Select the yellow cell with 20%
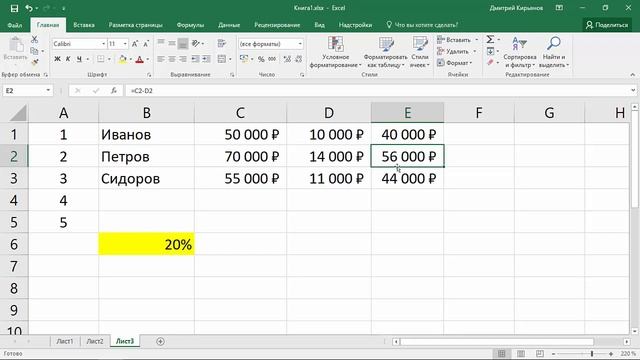 coord(147,244)
